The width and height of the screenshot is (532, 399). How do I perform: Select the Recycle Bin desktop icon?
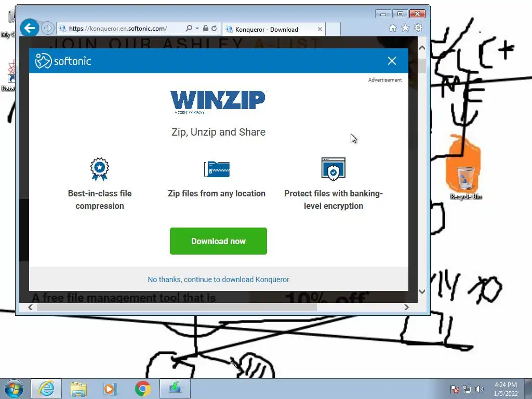[x=466, y=182]
